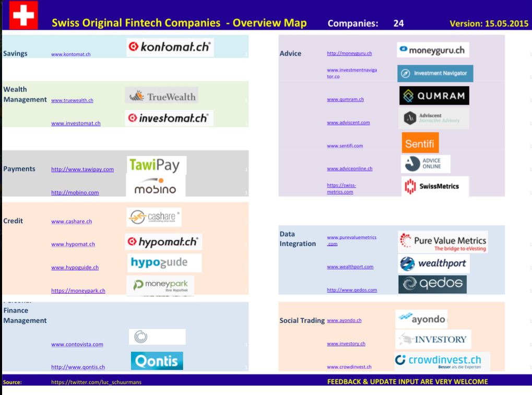Click the TawiPay logo

(x=157, y=165)
